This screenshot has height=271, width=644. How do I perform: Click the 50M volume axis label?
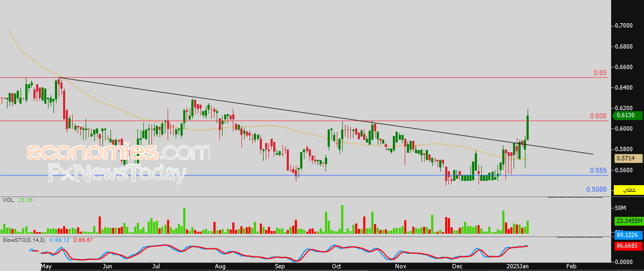point(620,208)
